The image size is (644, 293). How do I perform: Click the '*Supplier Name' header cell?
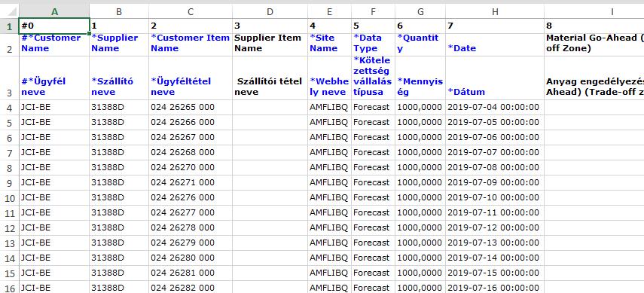pyautogui.click(x=119, y=44)
